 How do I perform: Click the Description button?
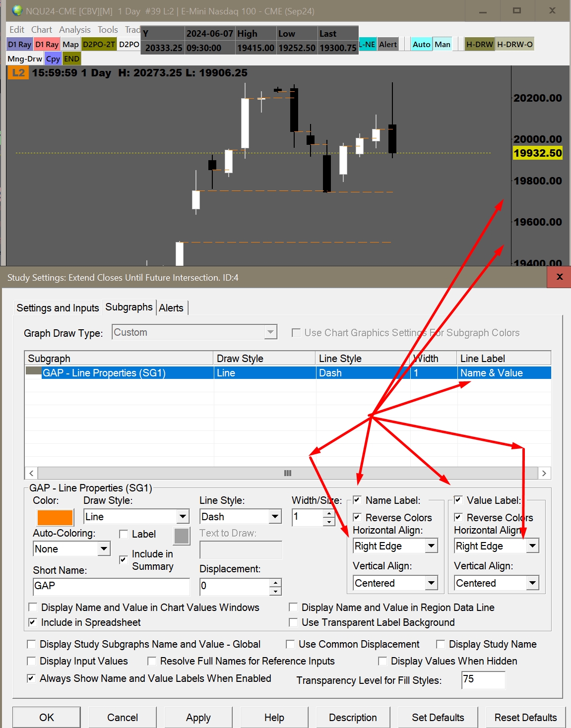pos(353,718)
